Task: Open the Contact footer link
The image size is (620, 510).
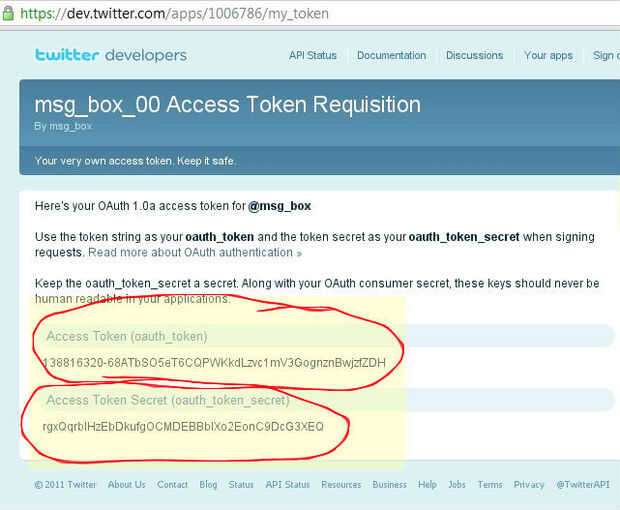Action: [x=172, y=485]
